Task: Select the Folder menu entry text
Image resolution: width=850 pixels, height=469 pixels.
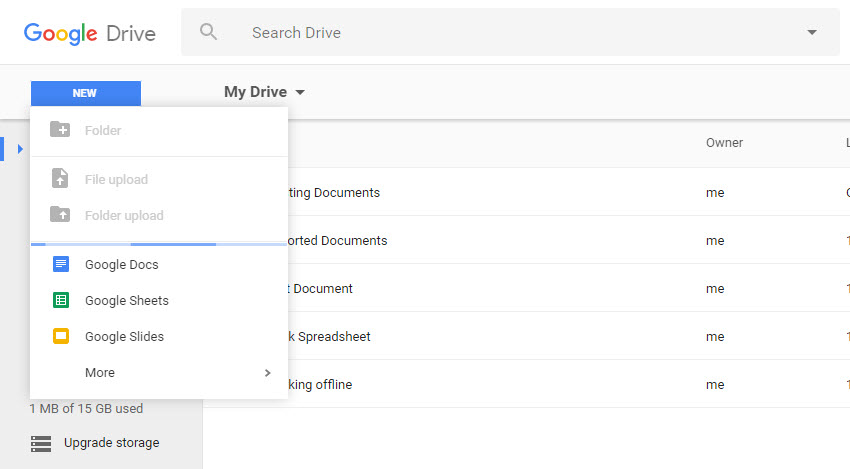Action: (x=103, y=131)
